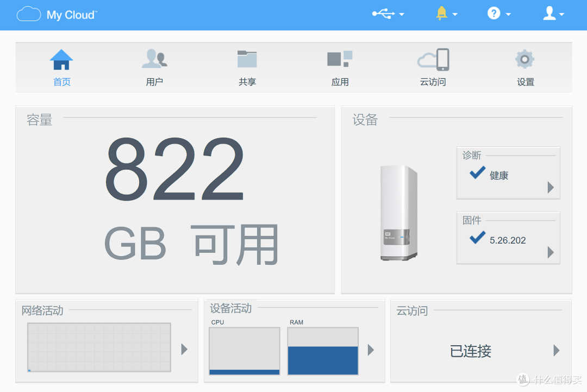
Task: Click the firmware checkmark icon
Action: tap(477, 238)
